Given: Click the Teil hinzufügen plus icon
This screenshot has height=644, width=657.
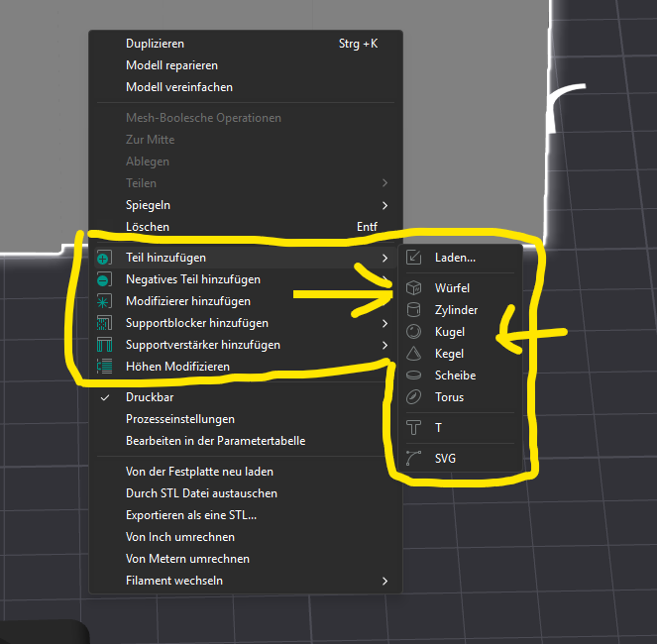Looking at the screenshot, I should click(x=104, y=258).
